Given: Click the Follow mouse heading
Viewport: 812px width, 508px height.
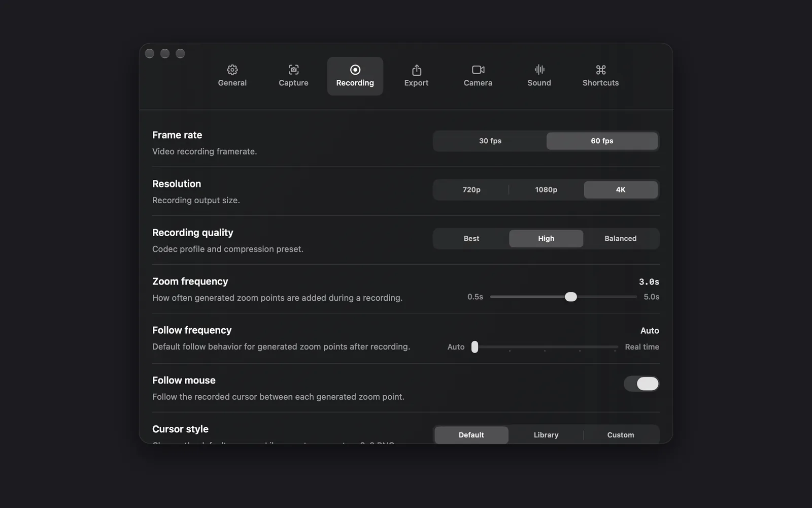Looking at the screenshot, I should click(184, 380).
